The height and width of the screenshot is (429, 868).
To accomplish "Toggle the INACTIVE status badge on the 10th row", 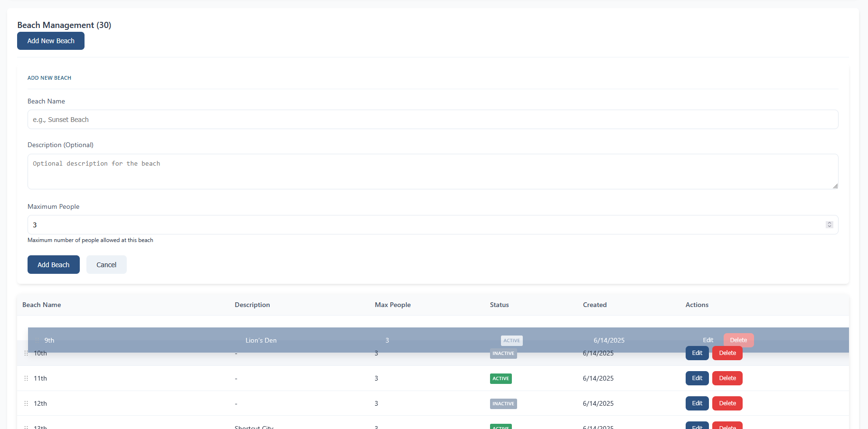I will point(503,353).
